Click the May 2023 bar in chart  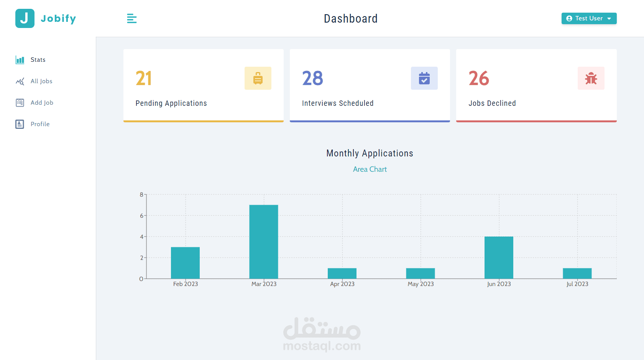[421, 273]
